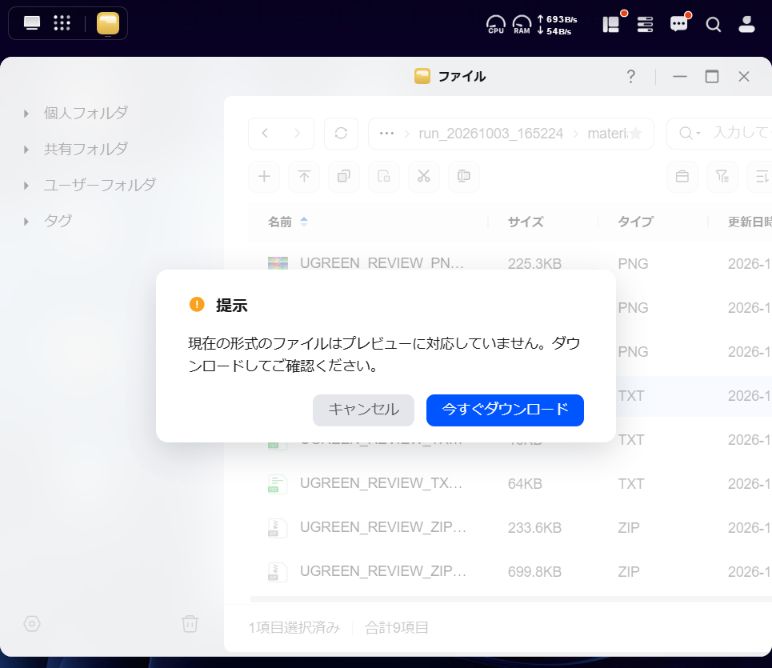Expand 個人フォルダ tree node
The height and width of the screenshot is (668, 772).
click(26, 114)
